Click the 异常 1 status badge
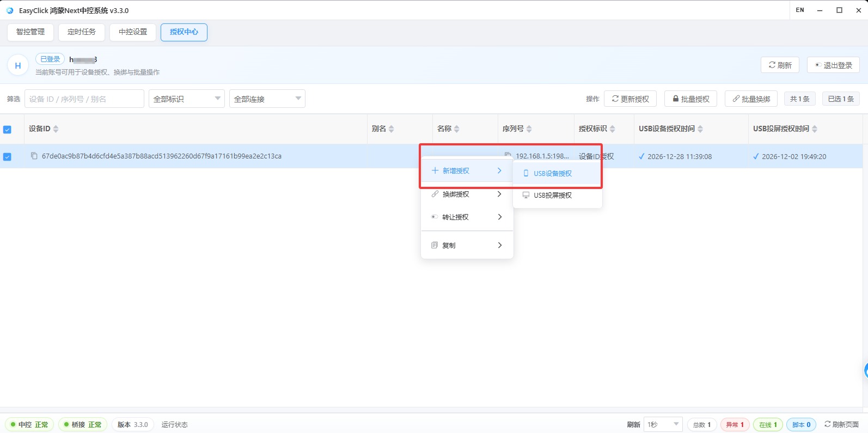Image resolution: width=868 pixels, height=433 pixels. coord(735,424)
